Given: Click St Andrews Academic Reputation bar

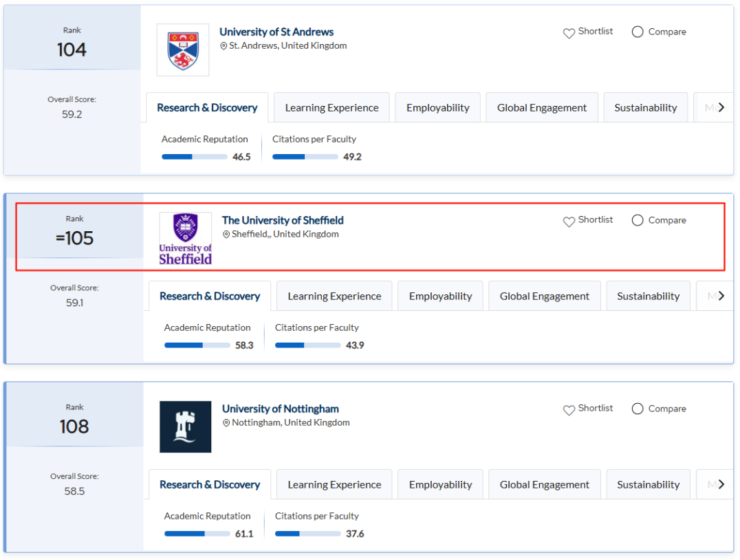Looking at the screenshot, I should tap(195, 157).
